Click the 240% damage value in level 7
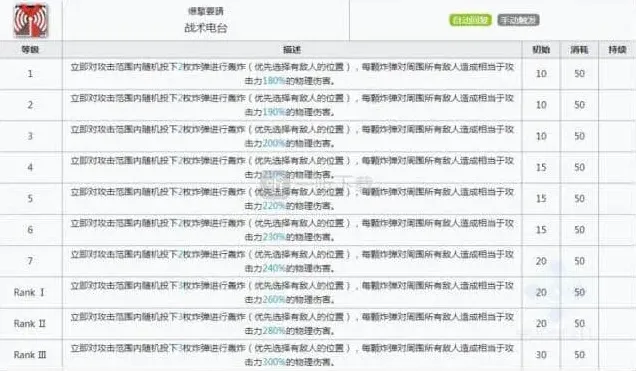 click(x=274, y=268)
